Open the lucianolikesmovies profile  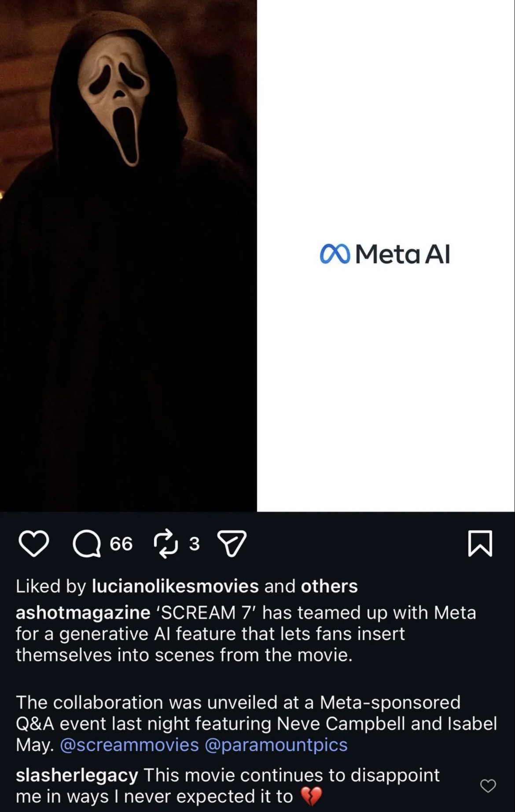pyautogui.click(x=175, y=586)
